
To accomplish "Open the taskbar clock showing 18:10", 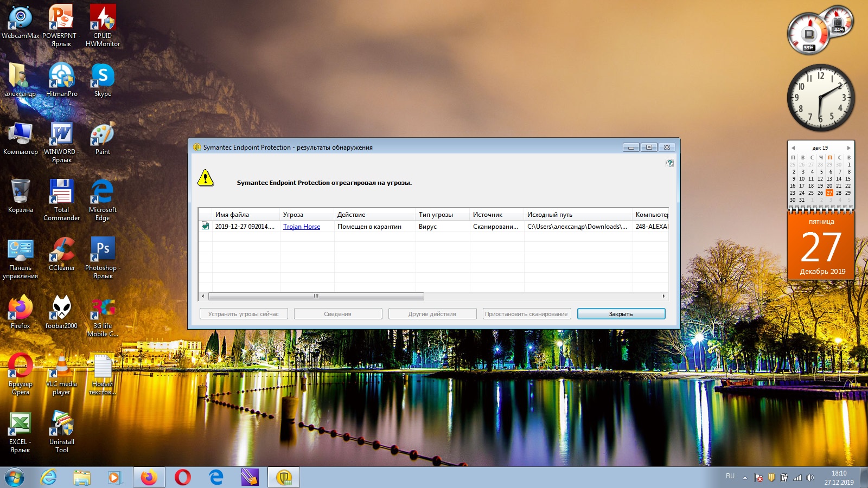I will coord(839,478).
